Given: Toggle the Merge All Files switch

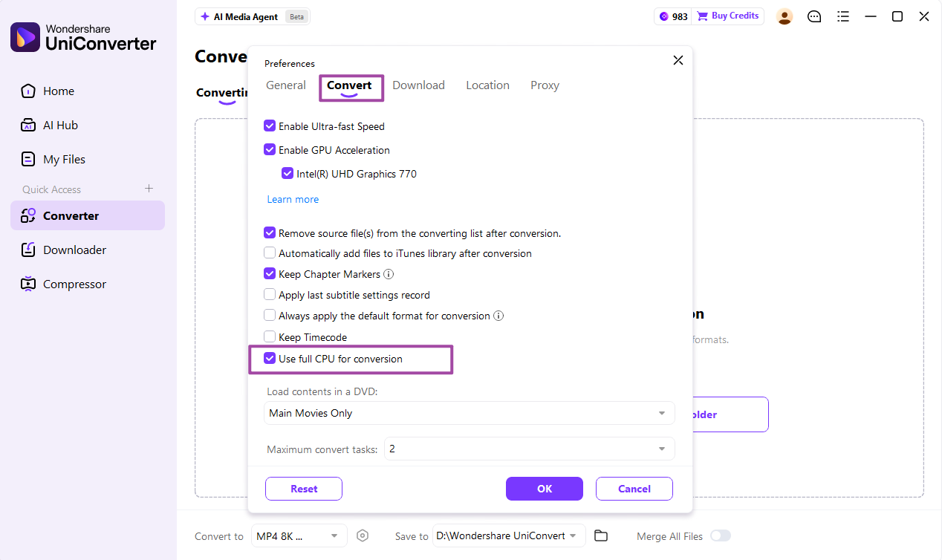Looking at the screenshot, I should [x=721, y=535].
